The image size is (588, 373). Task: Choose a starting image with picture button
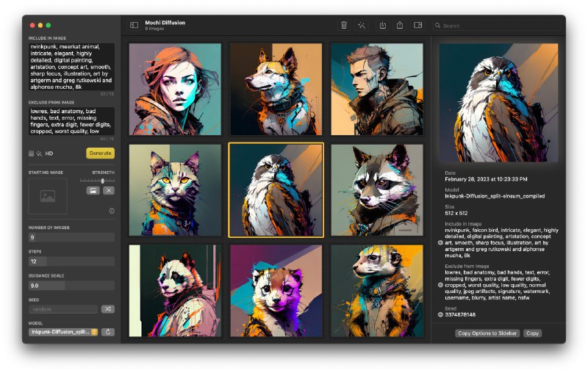coord(93,190)
